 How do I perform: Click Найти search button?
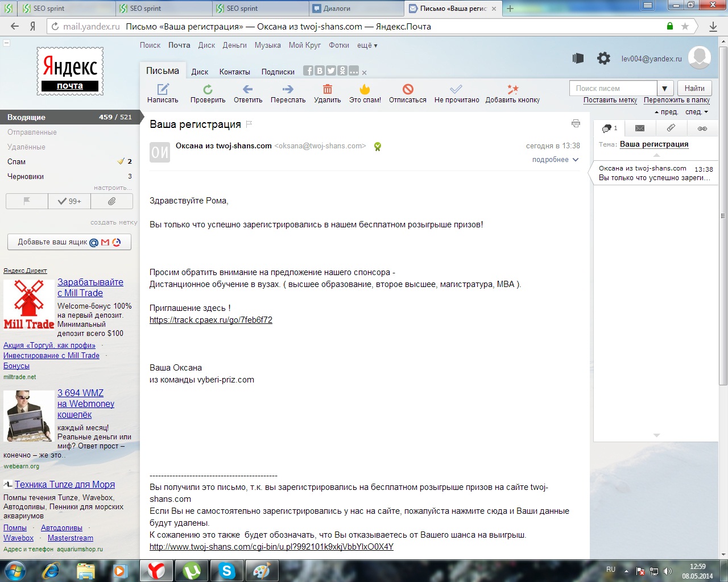click(x=694, y=88)
